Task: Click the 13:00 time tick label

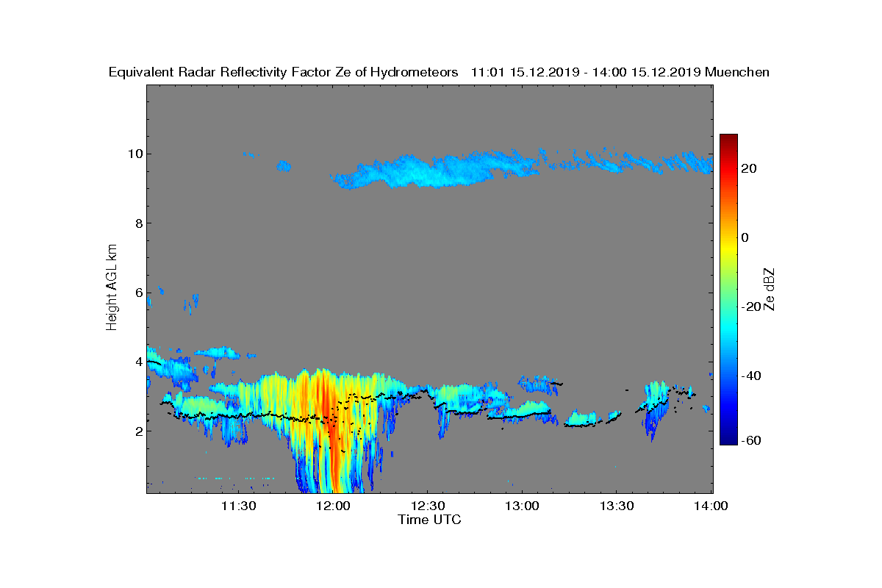Action: [x=522, y=506]
